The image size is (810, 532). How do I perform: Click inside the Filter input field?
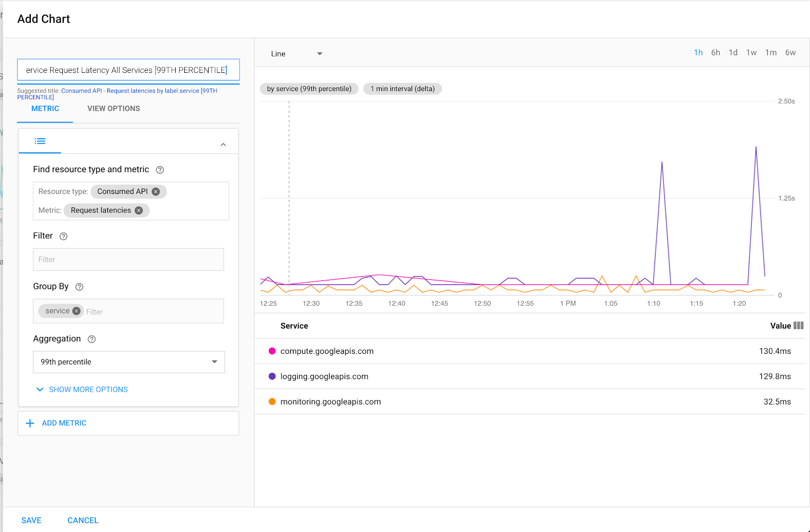click(x=128, y=259)
